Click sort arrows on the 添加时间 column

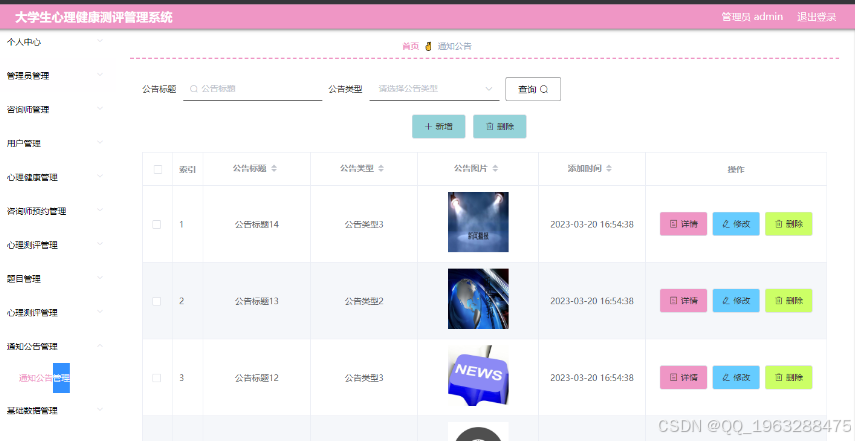click(609, 169)
